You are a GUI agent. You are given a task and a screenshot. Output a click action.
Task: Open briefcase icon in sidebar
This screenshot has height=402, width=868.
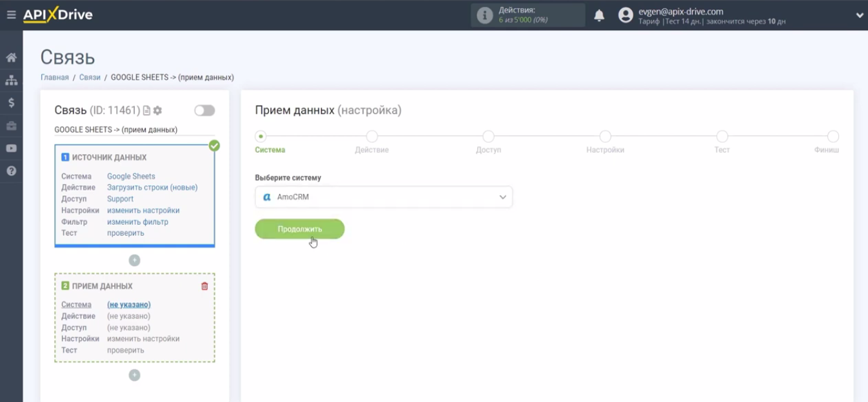click(11, 126)
